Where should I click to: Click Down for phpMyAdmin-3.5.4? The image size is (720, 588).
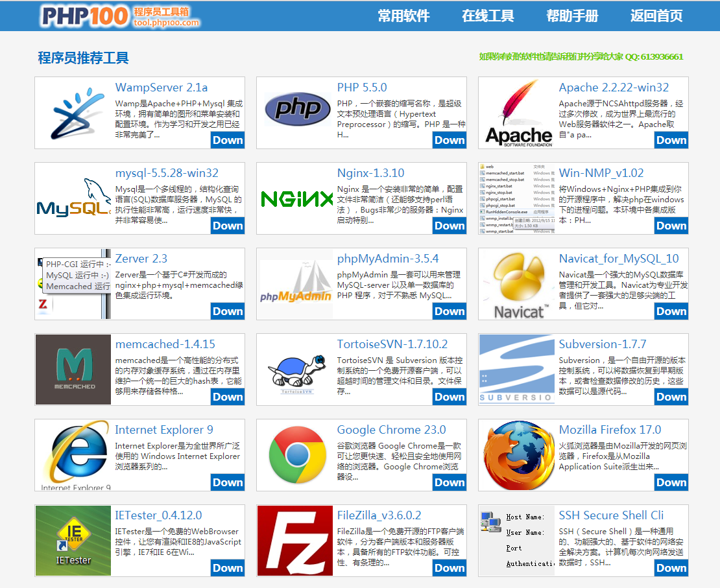point(450,311)
